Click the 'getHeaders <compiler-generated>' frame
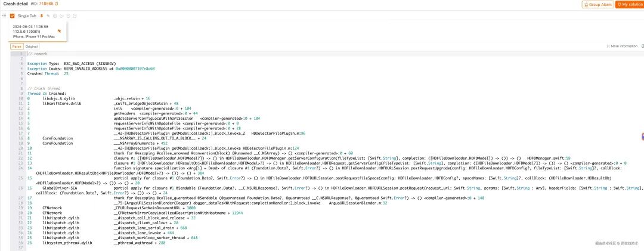Viewport: 644px width, 251px height. [156, 113]
